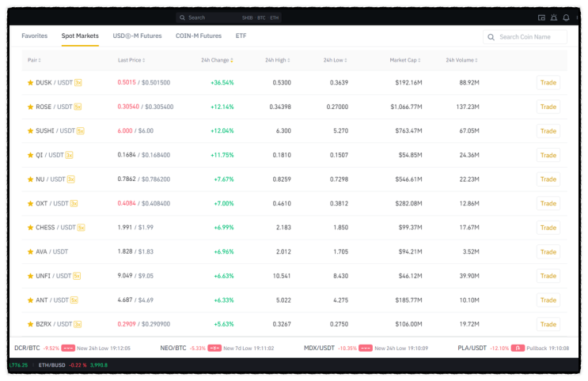Click the 3x margin badge beside DUSK
The width and height of the screenshot is (588, 381).
point(78,82)
